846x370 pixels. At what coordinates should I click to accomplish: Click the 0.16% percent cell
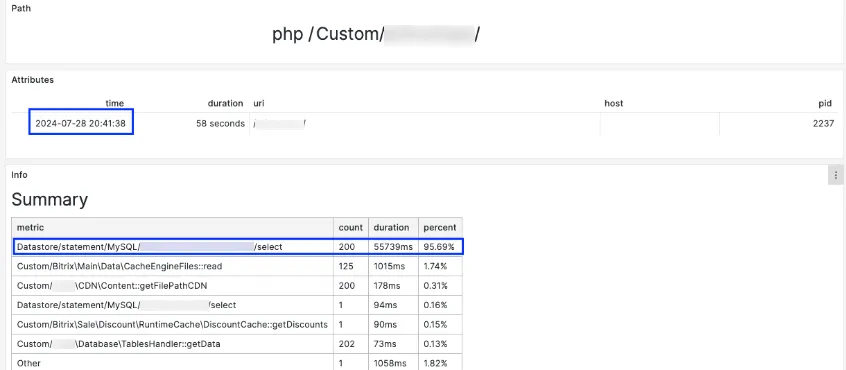pyautogui.click(x=440, y=305)
